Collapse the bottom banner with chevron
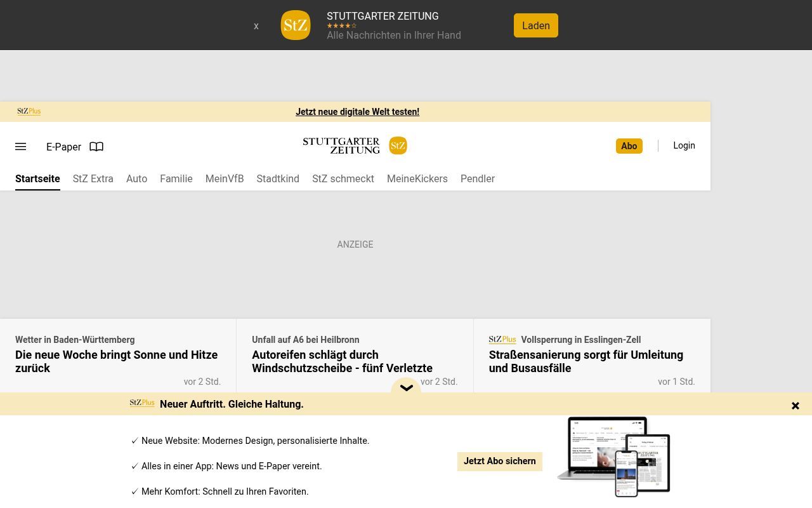Image resolution: width=812 pixels, height=508 pixels. pyautogui.click(x=406, y=387)
